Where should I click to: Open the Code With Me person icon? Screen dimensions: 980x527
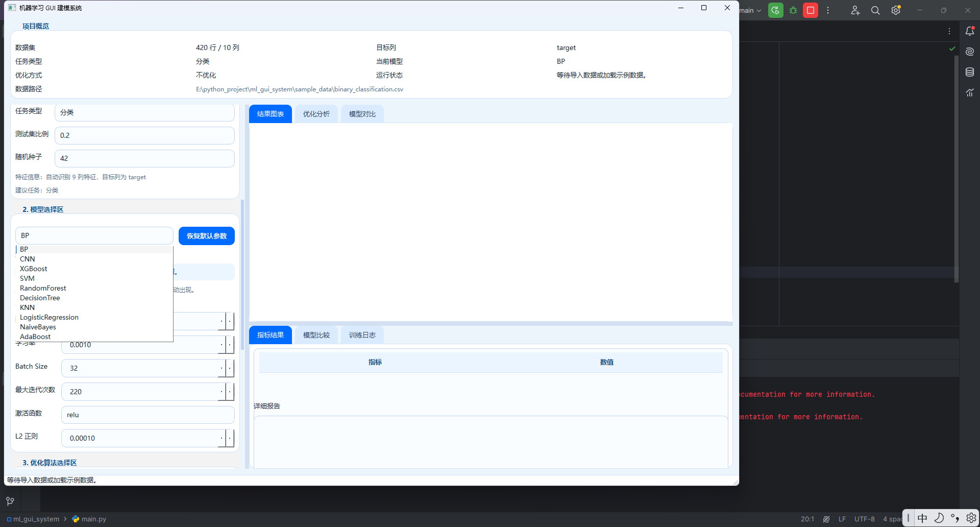855,10
